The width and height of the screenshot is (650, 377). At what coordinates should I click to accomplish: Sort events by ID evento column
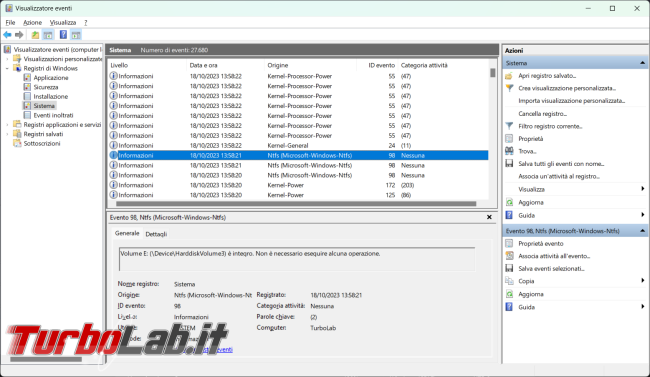point(376,65)
